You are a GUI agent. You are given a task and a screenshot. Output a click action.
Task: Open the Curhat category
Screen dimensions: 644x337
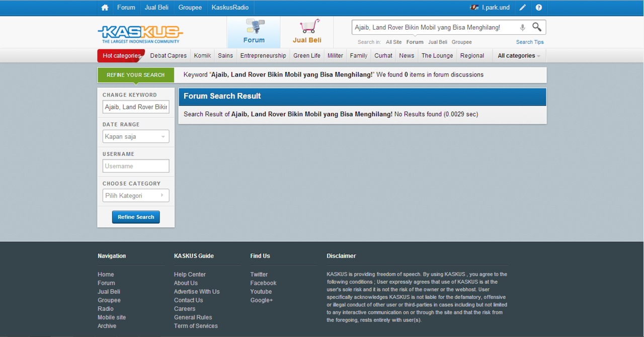(x=383, y=56)
